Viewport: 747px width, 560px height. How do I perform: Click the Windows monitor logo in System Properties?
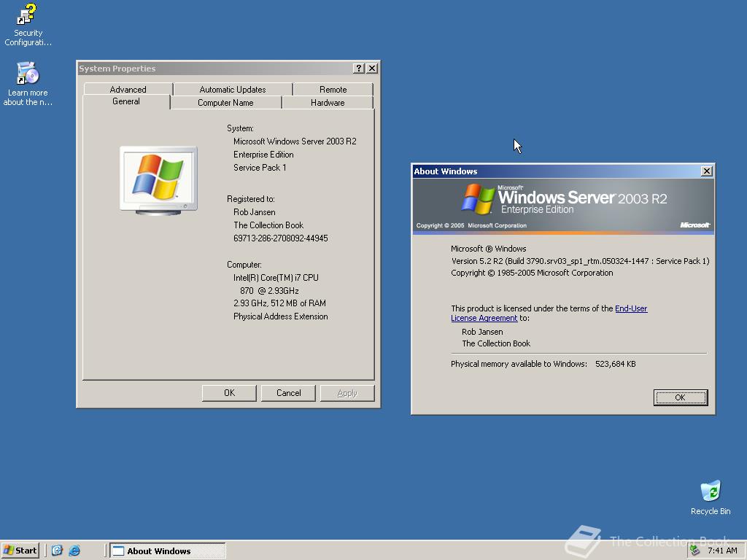coord(158,180)
